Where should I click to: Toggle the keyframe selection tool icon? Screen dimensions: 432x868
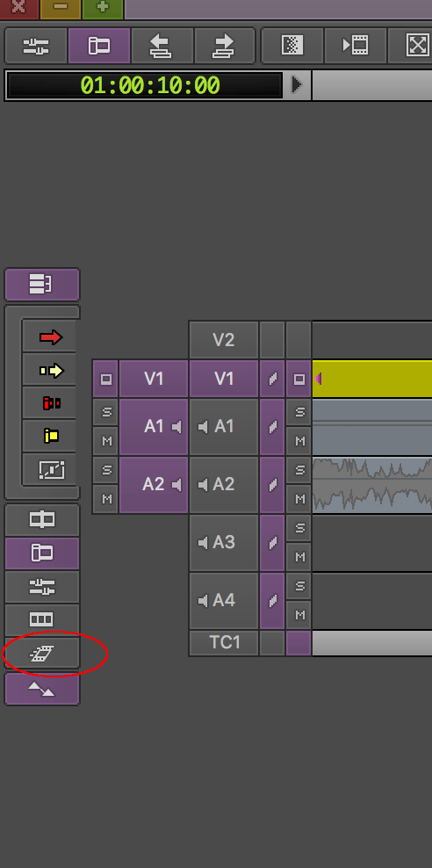pyautogui.click(x=50, y=469)
